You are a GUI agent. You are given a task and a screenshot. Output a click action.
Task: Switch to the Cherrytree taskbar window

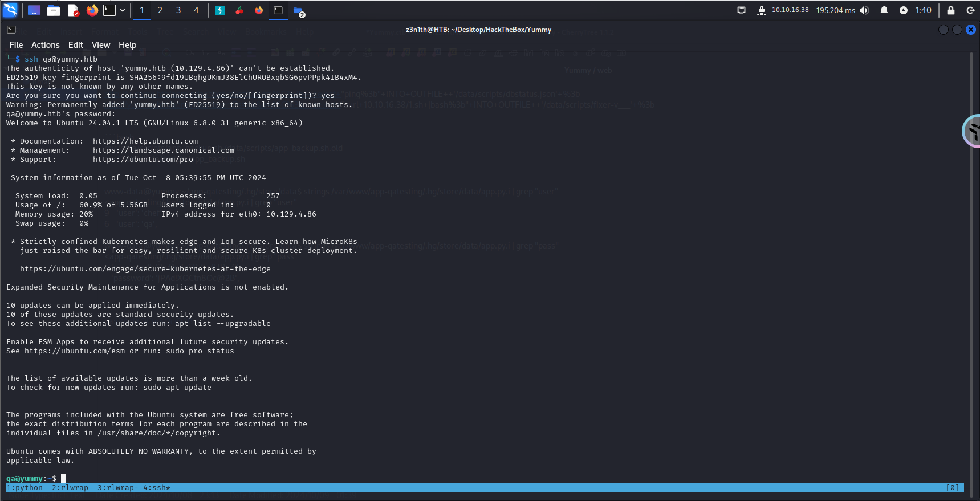coord(239,10)
